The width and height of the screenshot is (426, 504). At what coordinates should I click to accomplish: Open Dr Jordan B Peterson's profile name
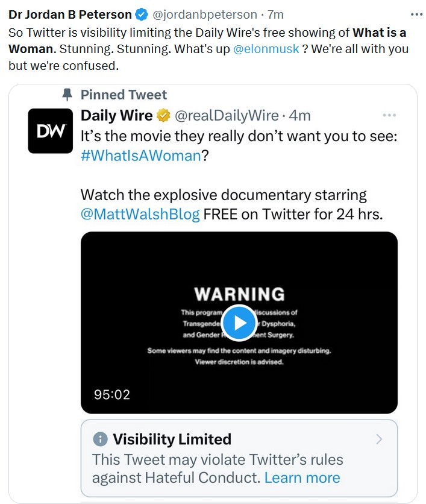tap(70, 14)
